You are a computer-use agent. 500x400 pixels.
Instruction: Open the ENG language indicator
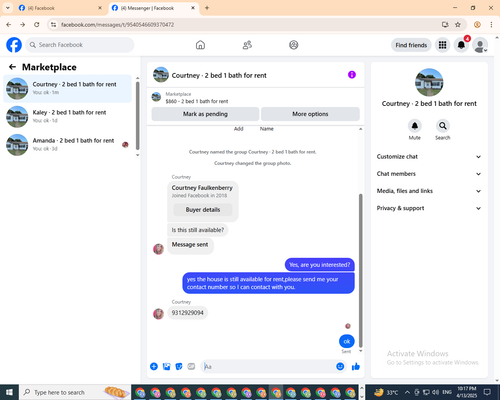pos(447,392)
